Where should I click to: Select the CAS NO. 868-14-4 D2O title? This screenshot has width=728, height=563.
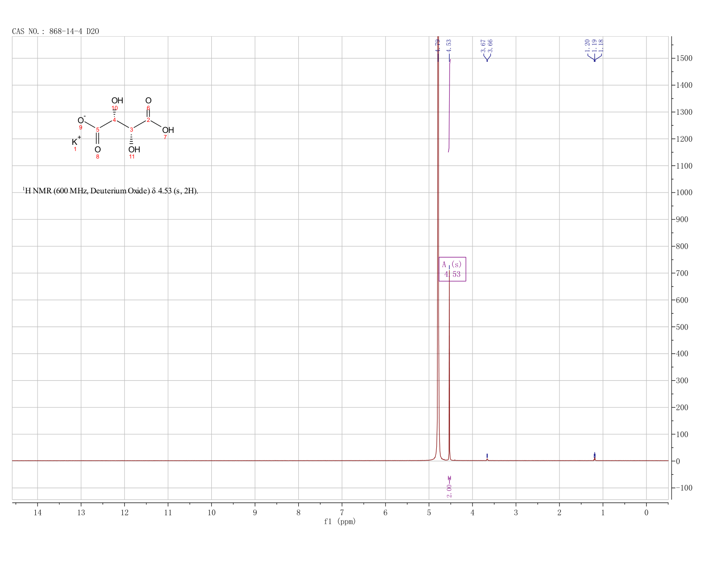click(x=56, y=31)
